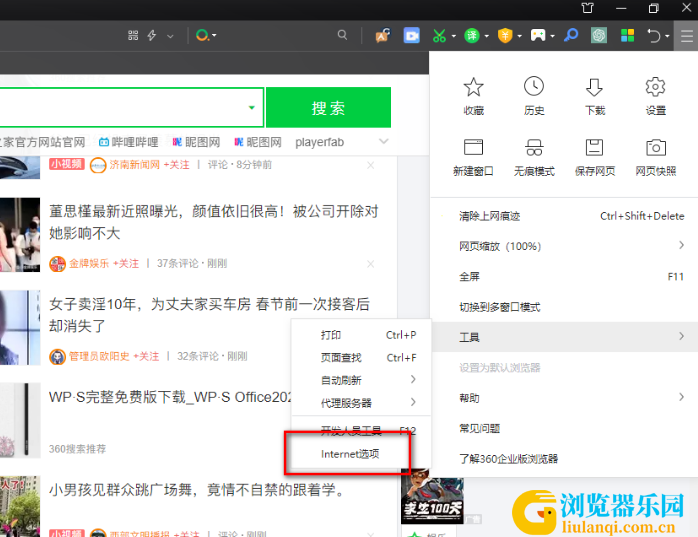
Task: Open 下载 downloads arrow icon
Action: click(594, 87)
